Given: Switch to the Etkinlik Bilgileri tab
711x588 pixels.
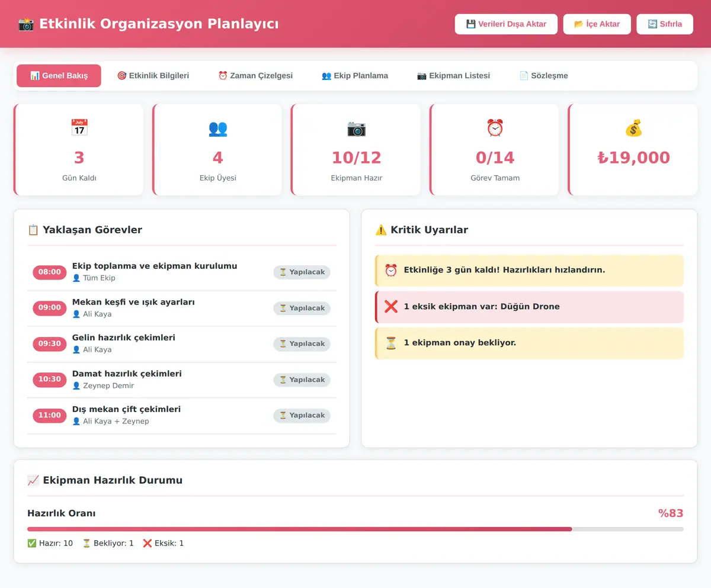Looking at the screenshot, I should pos(153,76).
